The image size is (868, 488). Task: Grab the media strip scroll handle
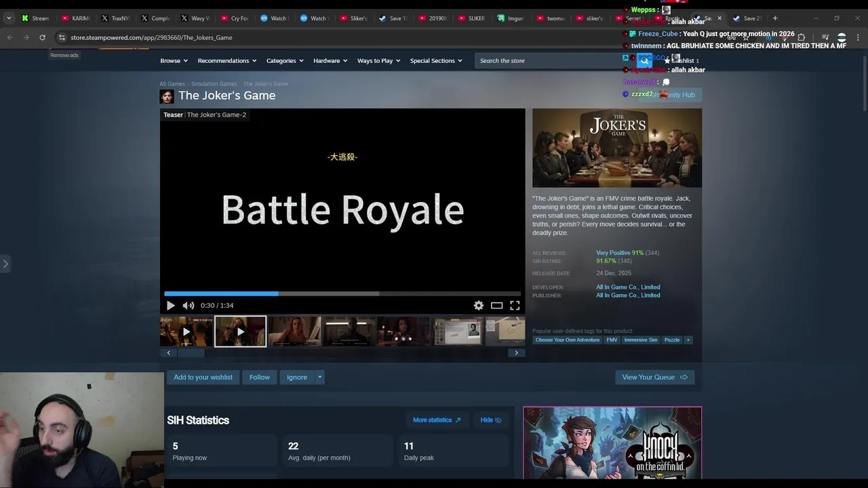tap(192, 352)
